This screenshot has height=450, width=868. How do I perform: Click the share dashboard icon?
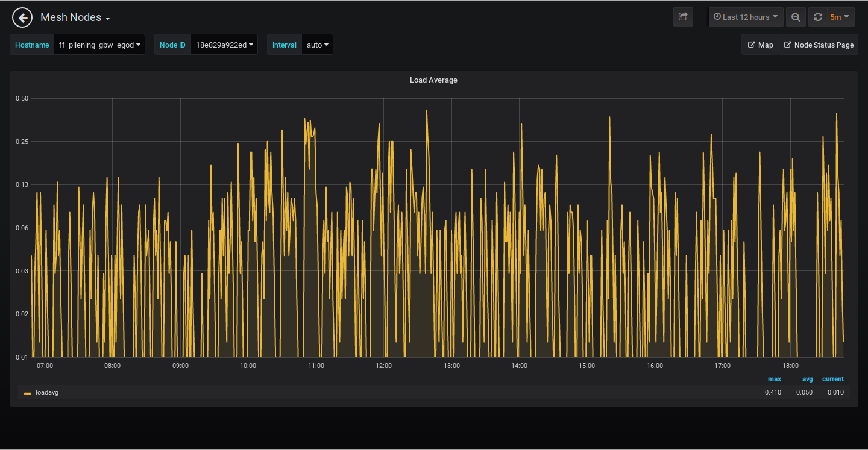pos(683,17)
